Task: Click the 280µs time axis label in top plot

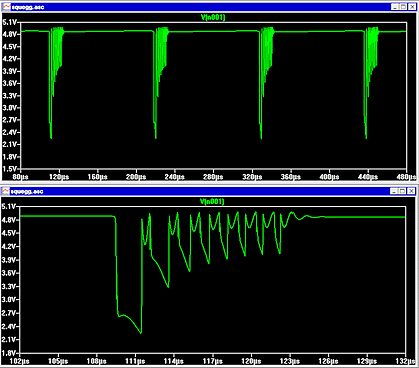Action: 213,177
